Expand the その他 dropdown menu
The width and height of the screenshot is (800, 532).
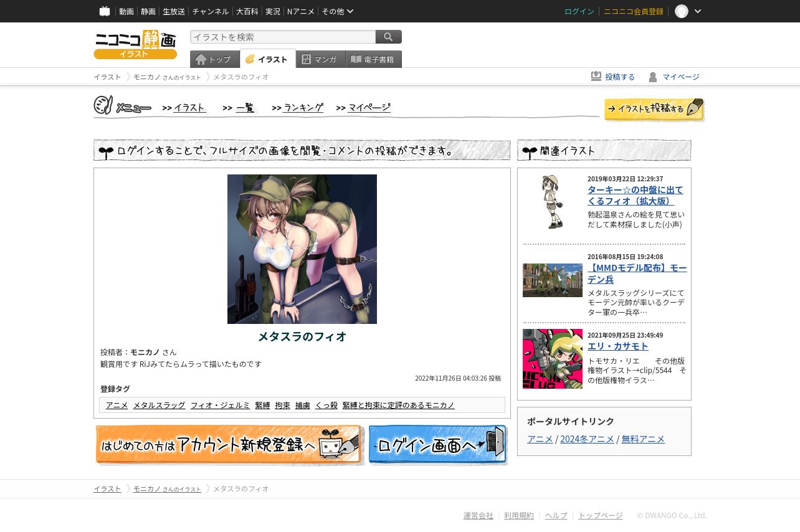pyautogui.click(x=338, y=11)
